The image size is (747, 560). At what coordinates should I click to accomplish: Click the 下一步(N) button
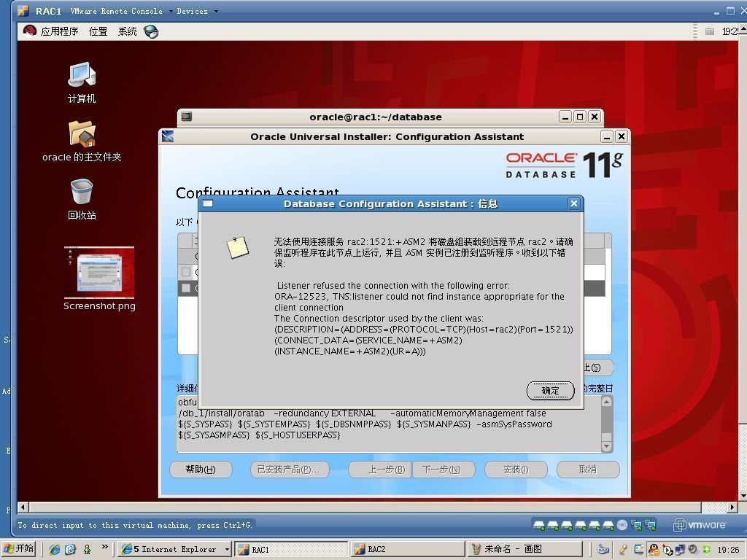[x=444, y=470]
